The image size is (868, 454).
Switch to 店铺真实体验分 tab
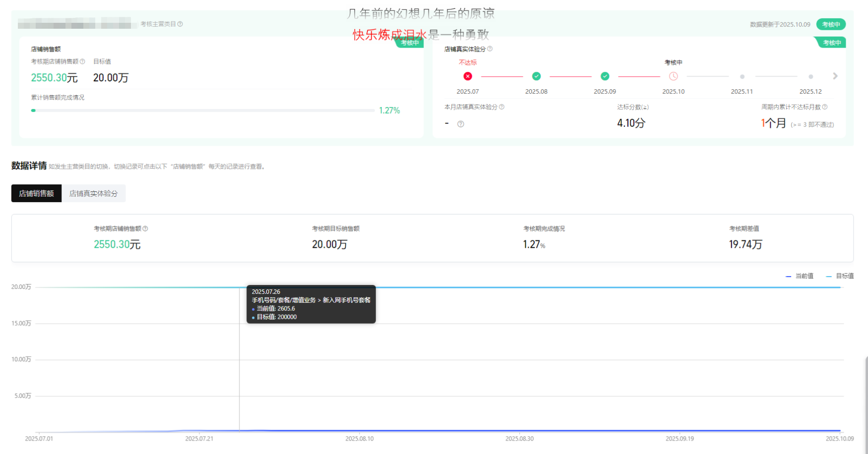93,193
